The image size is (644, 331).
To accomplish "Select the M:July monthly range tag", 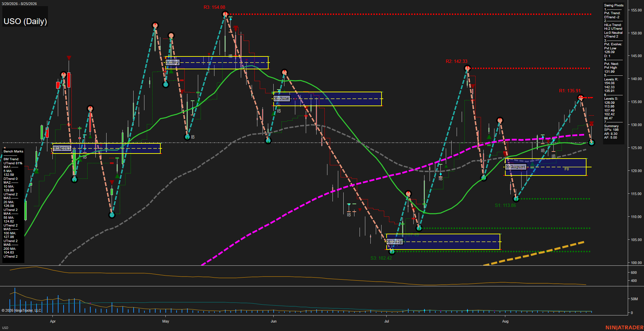I will 395,241.
